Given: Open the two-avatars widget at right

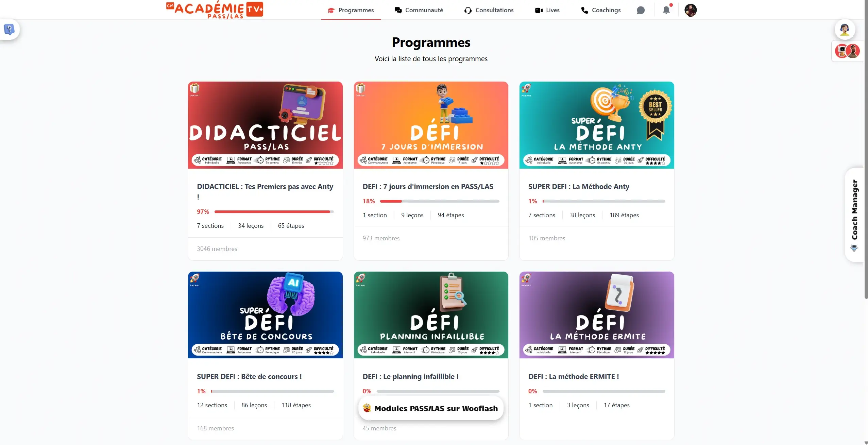Looking at the screenshot, I should pos(848,51).
